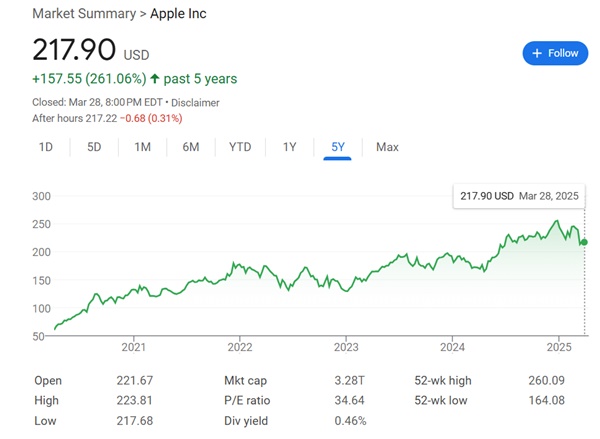This screenshot has height=439, width=600.
Task: Show the Max time range chart
Action: pos(387,147)
